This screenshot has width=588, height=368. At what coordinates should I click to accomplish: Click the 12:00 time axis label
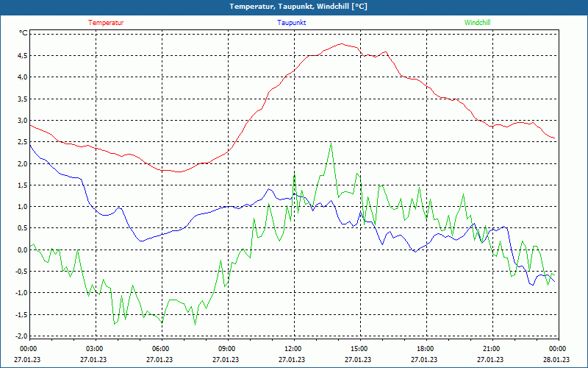[x=293, y=349]
